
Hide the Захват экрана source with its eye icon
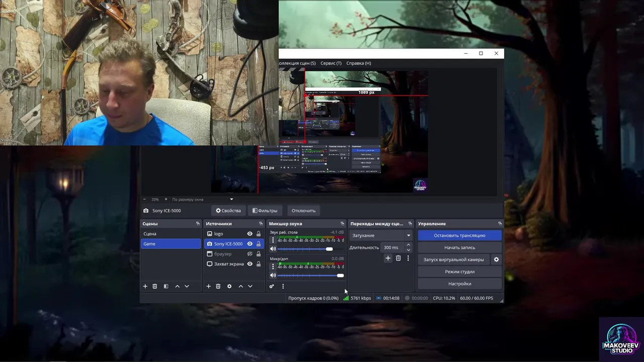pos(250,264)
